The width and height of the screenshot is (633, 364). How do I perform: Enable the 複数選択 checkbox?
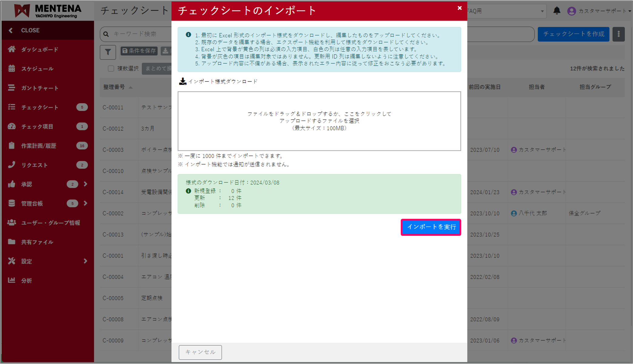111,68
